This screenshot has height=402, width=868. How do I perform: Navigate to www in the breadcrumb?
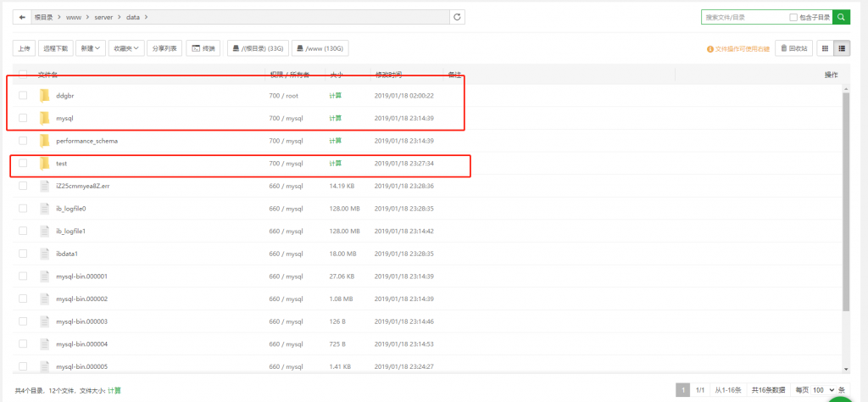point(74,17)
